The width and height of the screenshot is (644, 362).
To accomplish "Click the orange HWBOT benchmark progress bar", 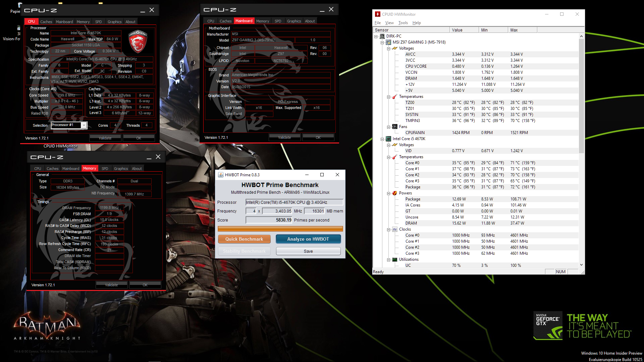I will click(x=280, y=229).
